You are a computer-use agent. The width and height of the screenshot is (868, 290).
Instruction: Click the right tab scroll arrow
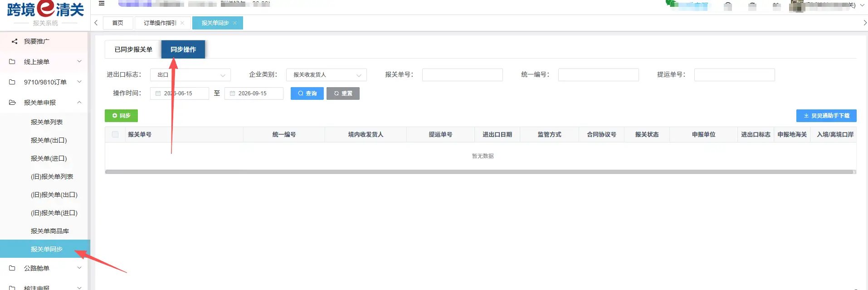click(865, 23)
